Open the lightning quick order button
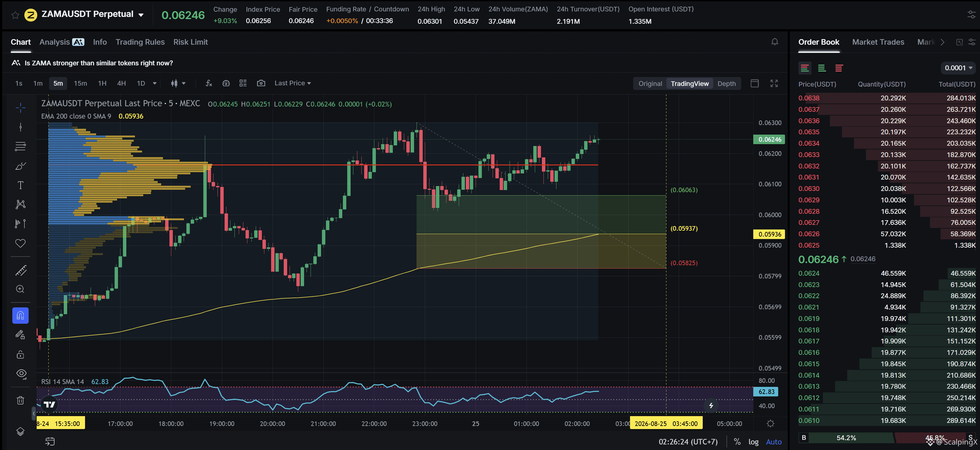The width and height of the screenshot is (980, 450). 711,406
